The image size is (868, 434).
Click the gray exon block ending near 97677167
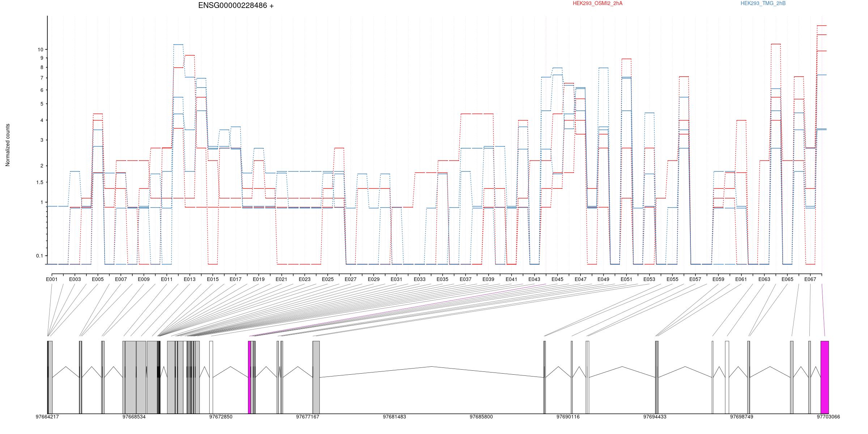(x=316, y=377)
